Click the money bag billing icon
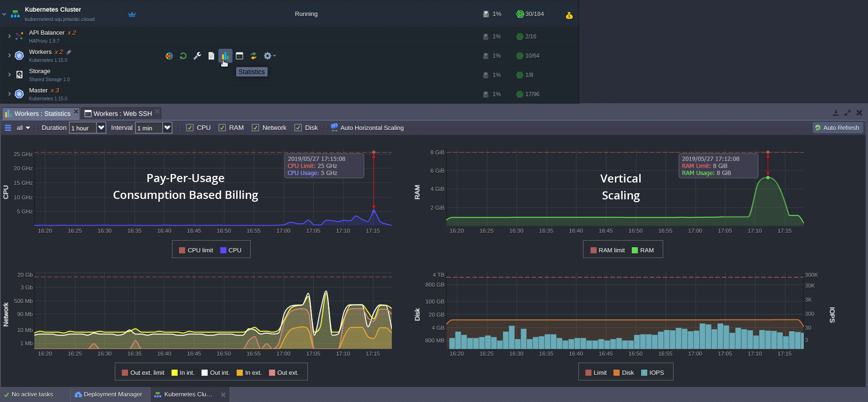This screenshot has width=868, height=402. [569, 15]
